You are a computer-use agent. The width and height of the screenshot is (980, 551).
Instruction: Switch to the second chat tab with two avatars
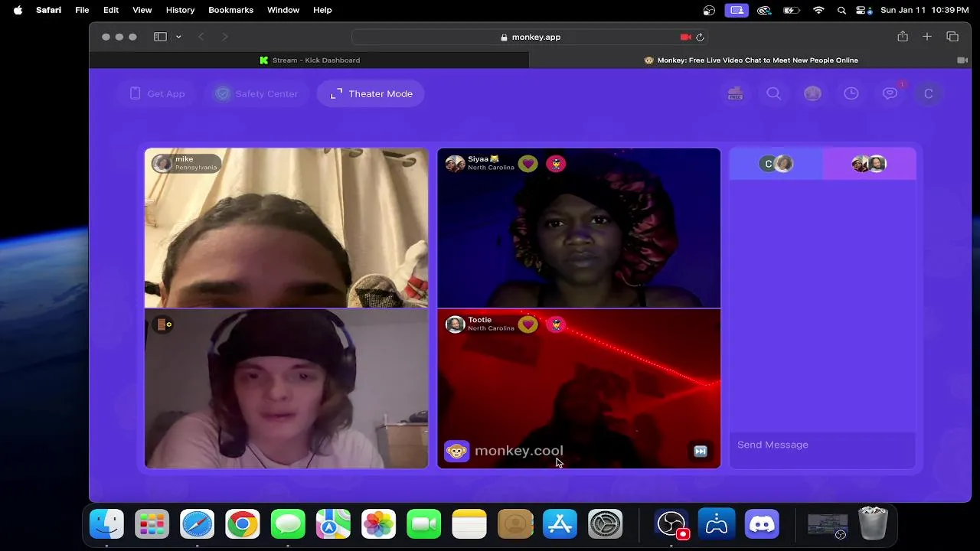point(869,164)
